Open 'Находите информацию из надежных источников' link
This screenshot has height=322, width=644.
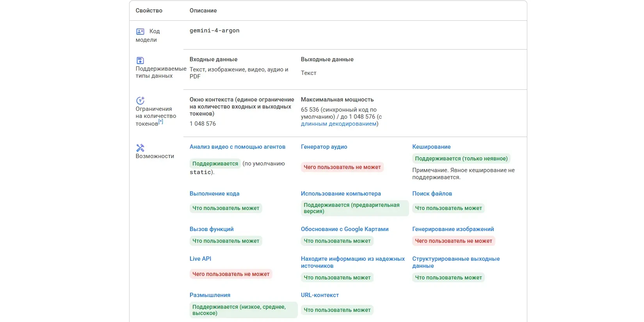[x=353, y=262]
